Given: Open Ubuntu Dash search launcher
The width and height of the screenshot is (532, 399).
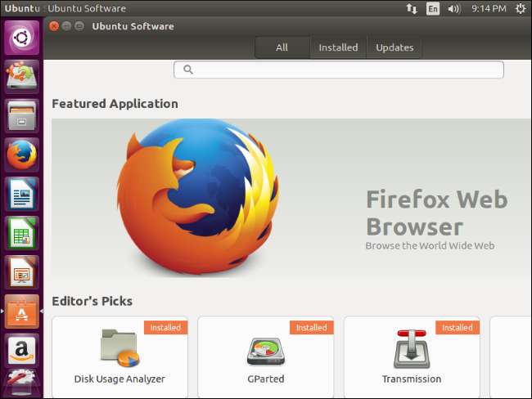Looking at the screenshot, I should (x=21, y=38).
